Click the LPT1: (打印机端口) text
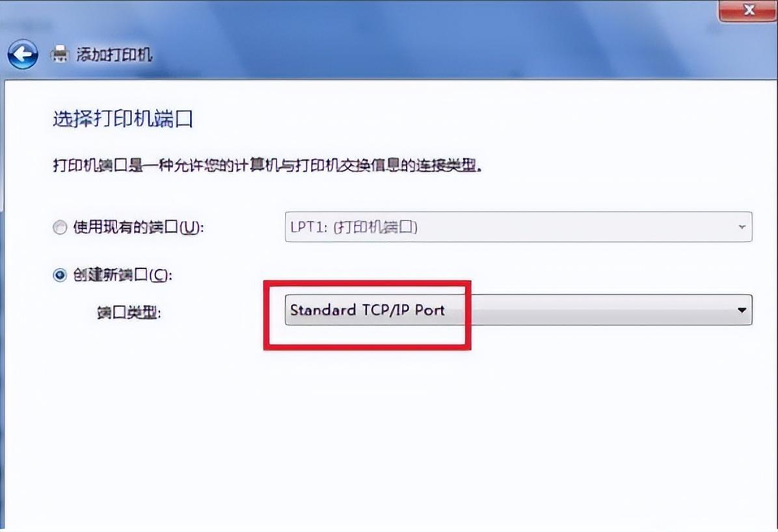The image size is (778, 532). 354,227
